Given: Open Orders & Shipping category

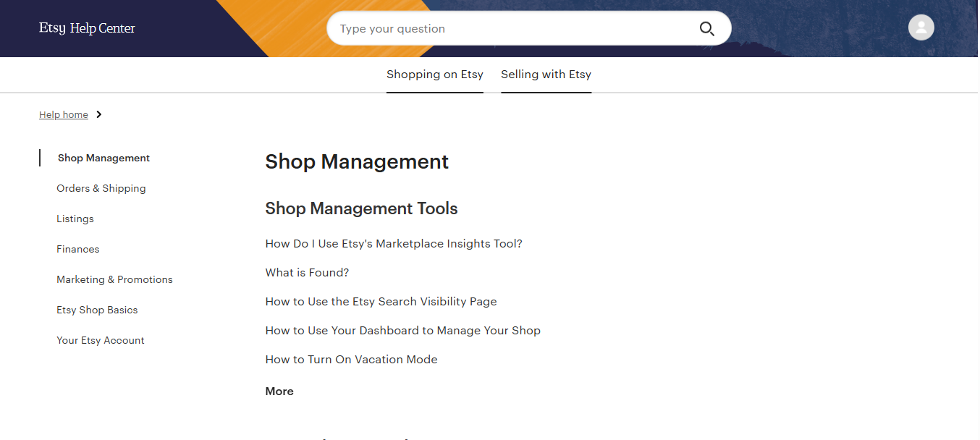Looking at the screenshot, I should (x=101, y=188).
